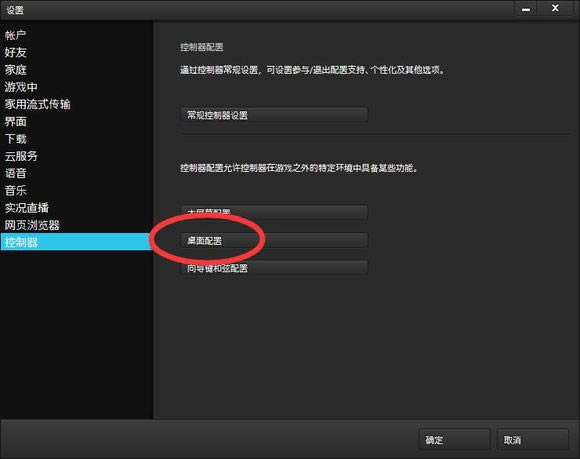The height and width of the screenshot is (459, 580).
Task: Open the 语音 settings page
Action: 16,173
